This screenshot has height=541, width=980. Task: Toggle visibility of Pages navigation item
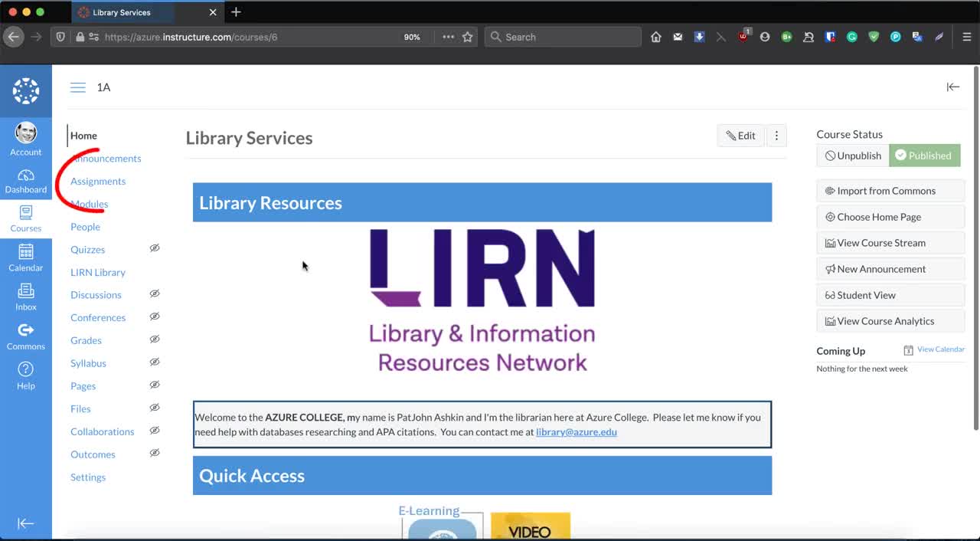coord(155,385)
